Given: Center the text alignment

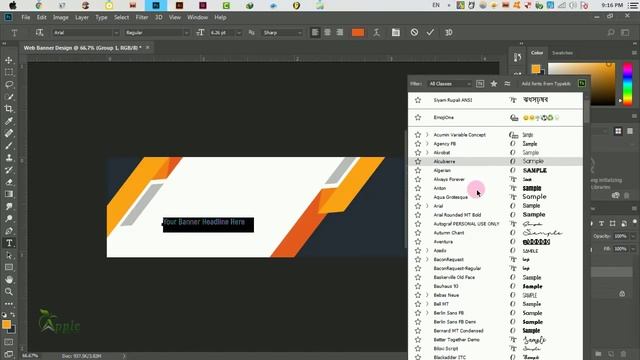Looking at the screenshot, I should (x=327, y=33).
